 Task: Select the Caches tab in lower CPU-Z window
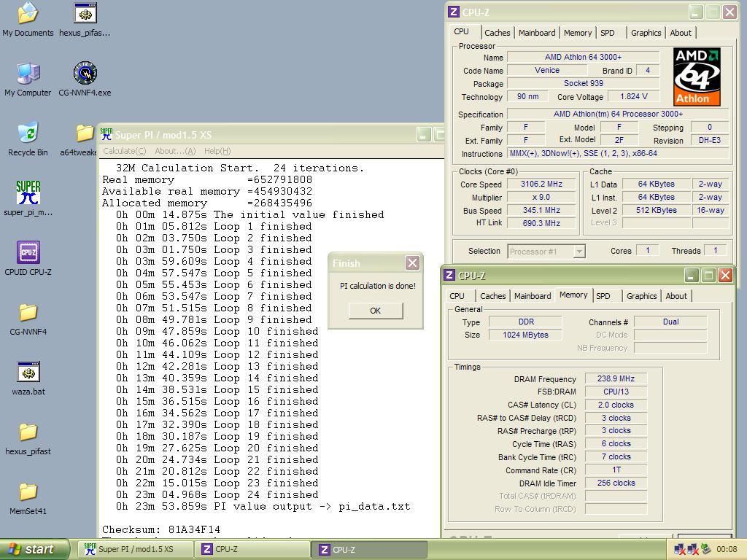coord(492,296)
